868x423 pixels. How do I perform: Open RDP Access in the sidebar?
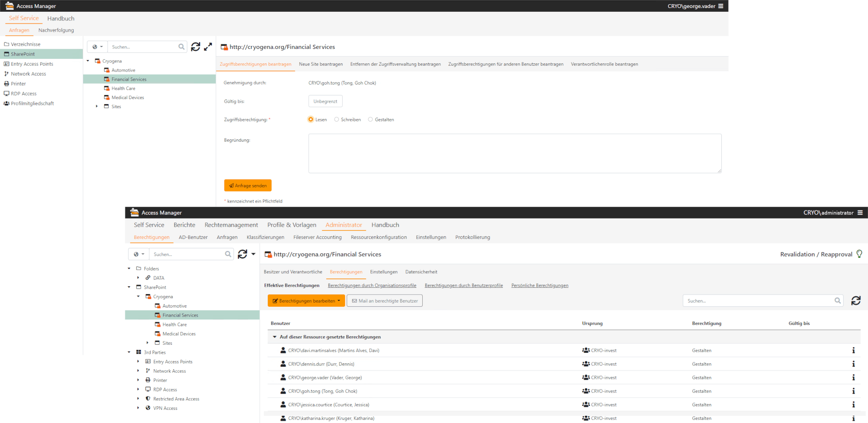[23, 93]
